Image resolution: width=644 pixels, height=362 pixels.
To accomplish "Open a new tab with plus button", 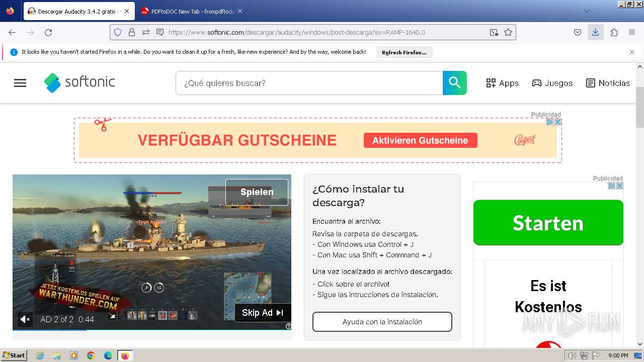I will pos(259,11).
